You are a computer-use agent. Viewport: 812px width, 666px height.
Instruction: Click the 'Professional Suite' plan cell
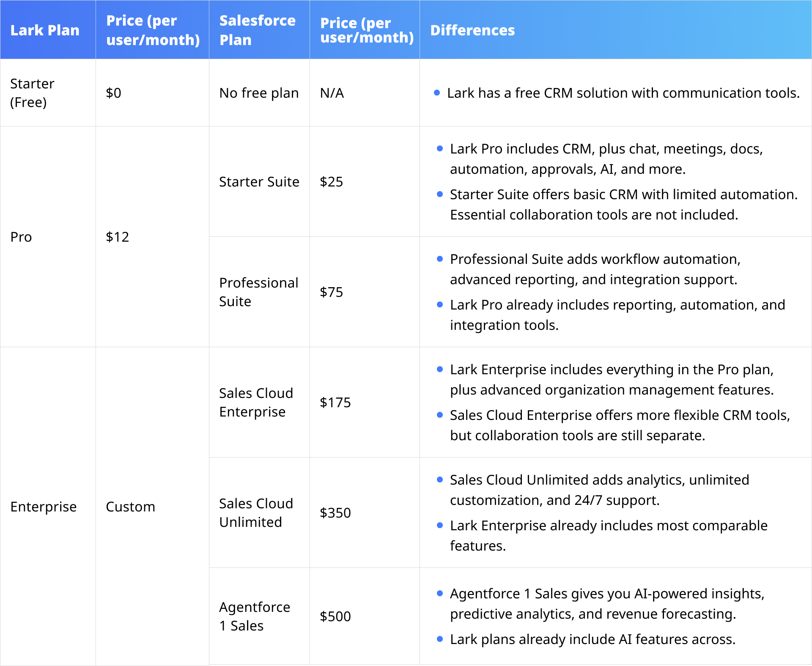258,292
